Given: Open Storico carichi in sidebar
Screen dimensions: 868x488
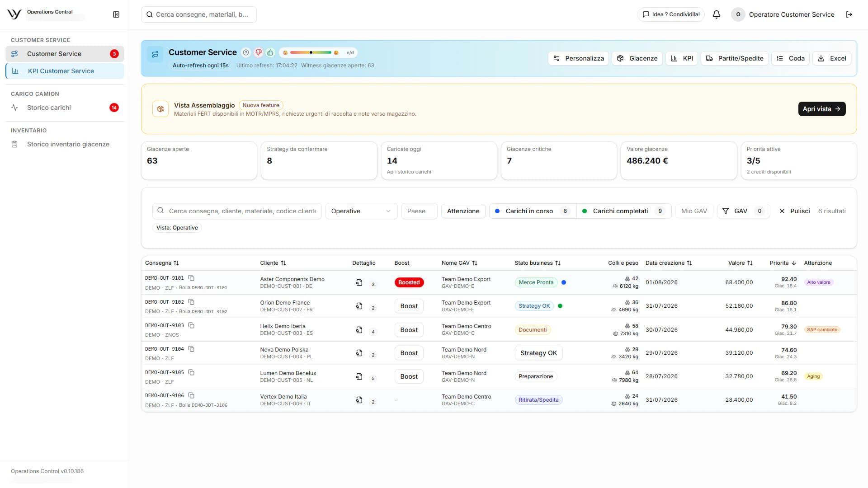Looking at the screenshot, I should click(65, 108).
